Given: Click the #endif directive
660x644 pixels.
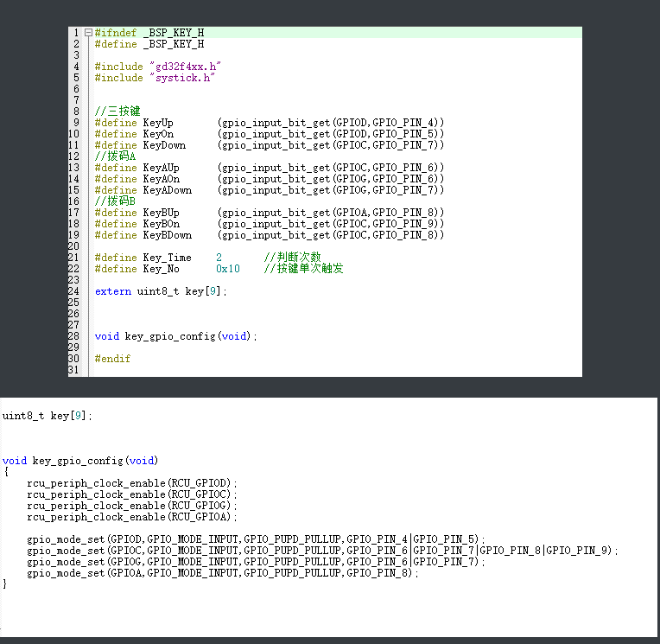Looking at the screenshot, I should [113, 359].
